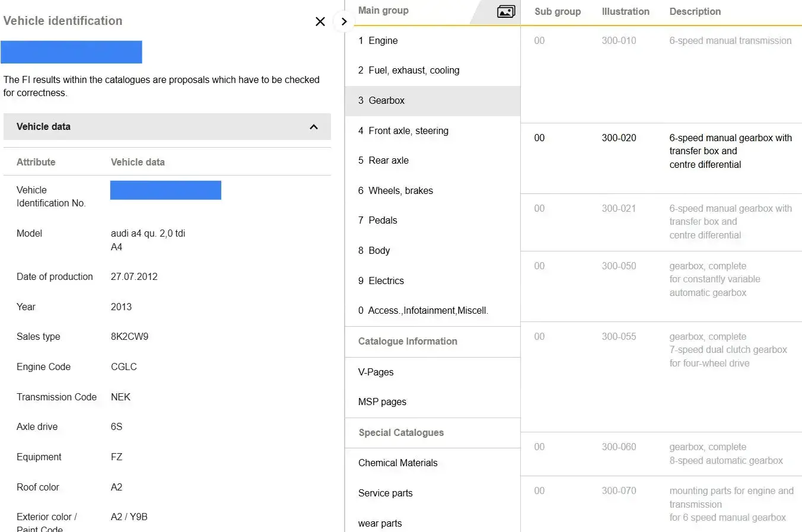Select the Pedals group

pos(432,221)
